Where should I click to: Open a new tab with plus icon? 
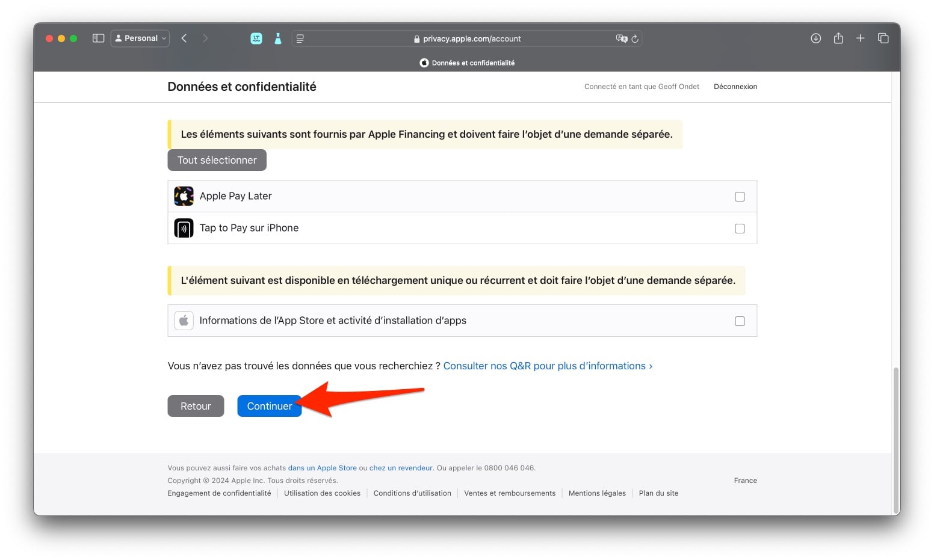[860, 38]
